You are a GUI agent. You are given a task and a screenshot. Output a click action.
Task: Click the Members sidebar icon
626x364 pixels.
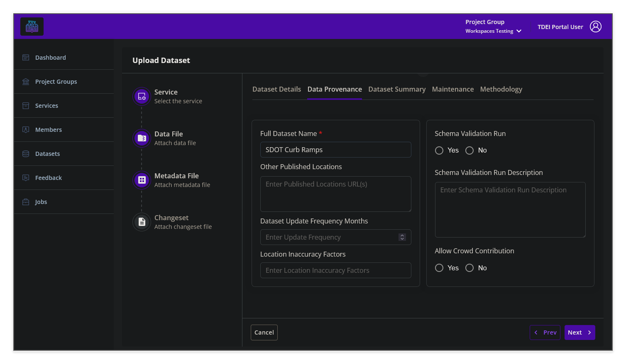pos(25,129)
